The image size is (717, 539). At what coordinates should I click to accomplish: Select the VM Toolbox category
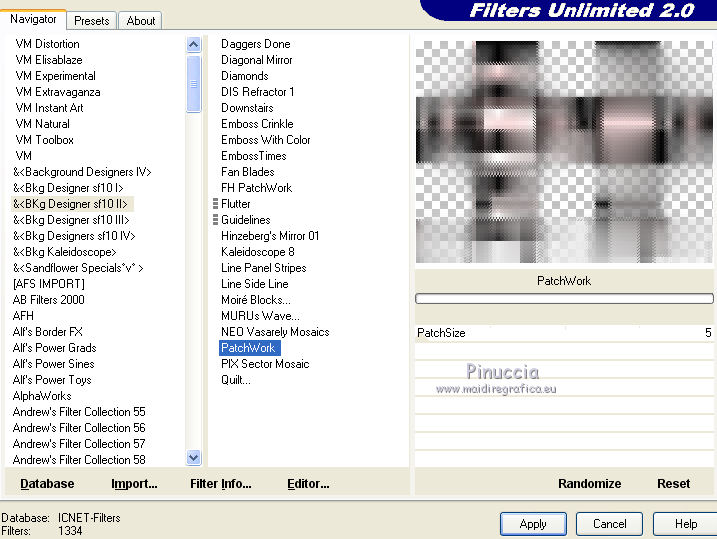44,140
